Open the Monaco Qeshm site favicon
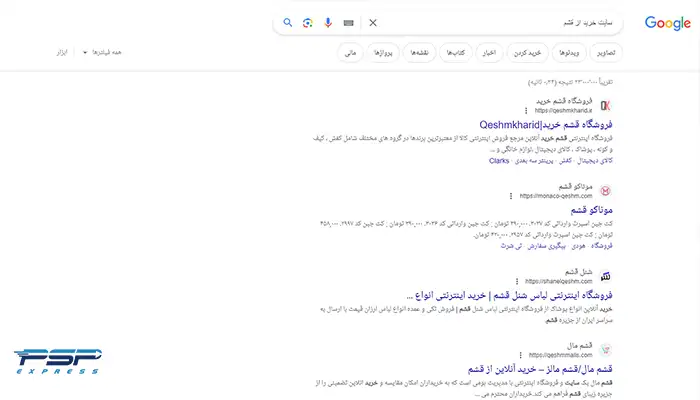 pyautogui.click(x=605, y=191)
